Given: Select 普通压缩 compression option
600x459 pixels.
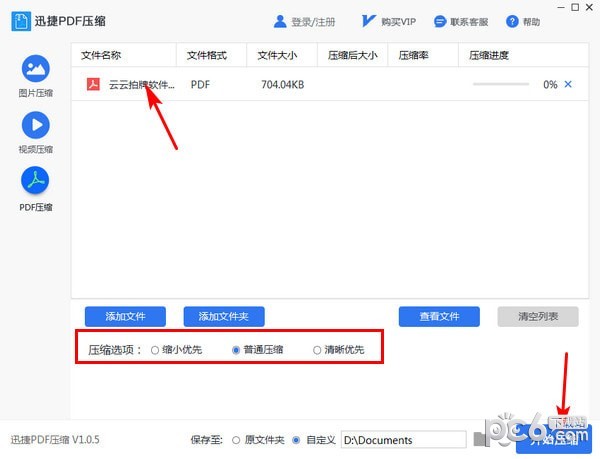Looking at the screenshot, I should [258, 350].
